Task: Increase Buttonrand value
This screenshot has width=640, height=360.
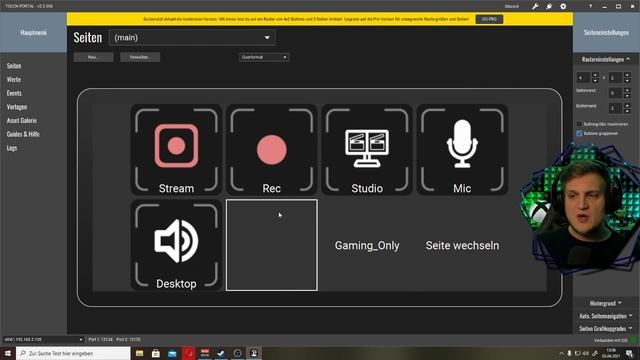Action: [x=627, y=105]
